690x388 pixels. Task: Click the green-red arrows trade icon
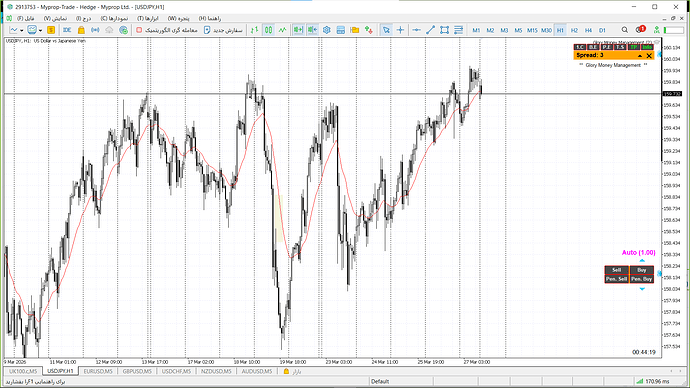coord(369,30)
